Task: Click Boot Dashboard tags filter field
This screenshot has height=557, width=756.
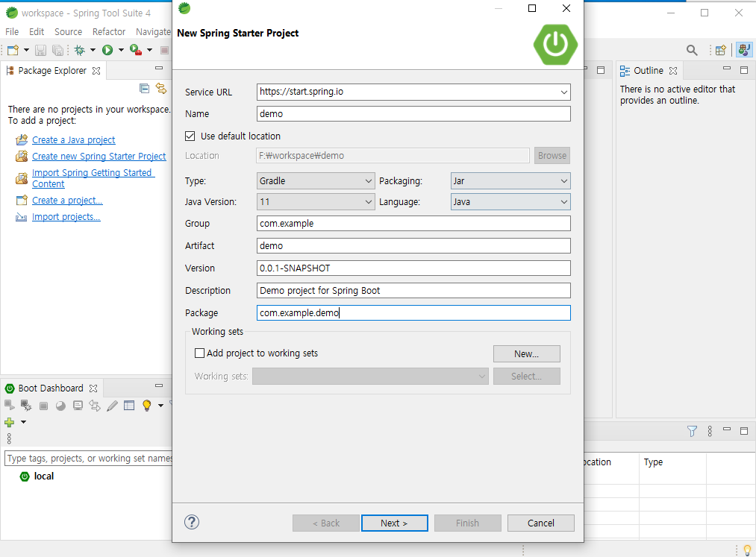Action: [89, 459]
